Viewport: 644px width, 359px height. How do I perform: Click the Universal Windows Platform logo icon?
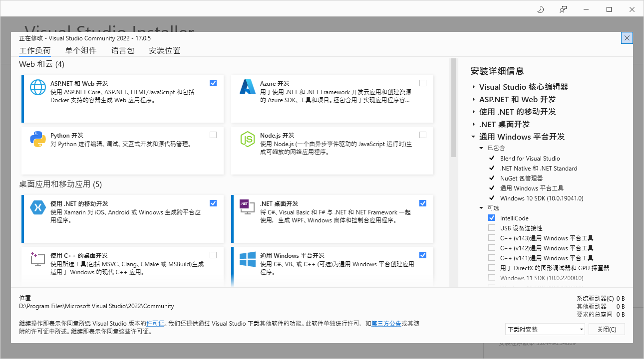(x=248, y=259)
